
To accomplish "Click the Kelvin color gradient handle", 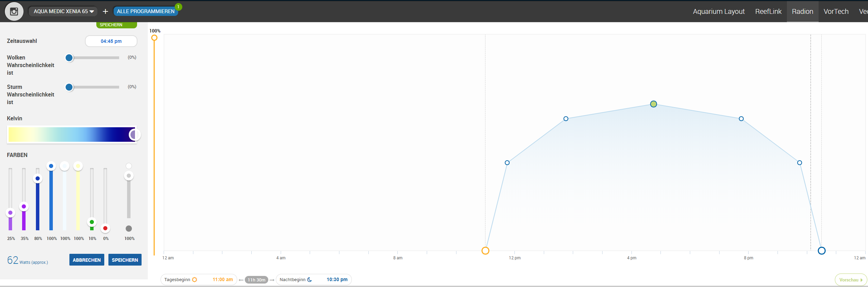I will 134,135.
